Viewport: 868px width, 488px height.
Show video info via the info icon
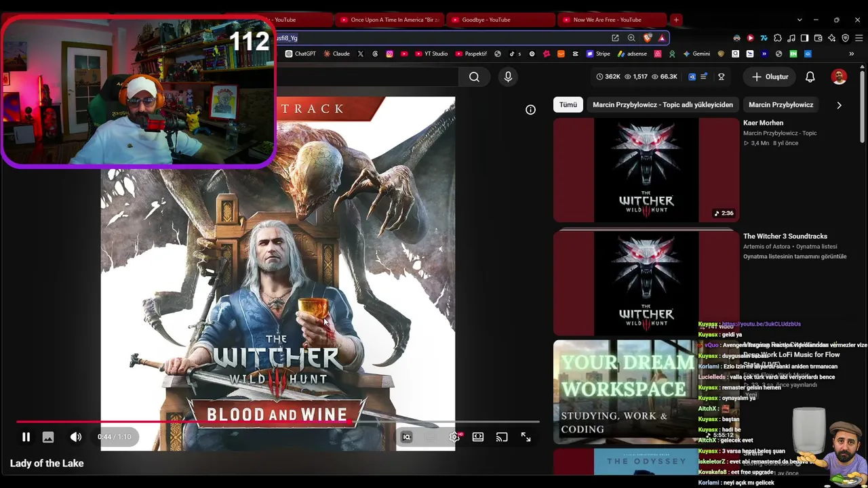click(530, 110)
